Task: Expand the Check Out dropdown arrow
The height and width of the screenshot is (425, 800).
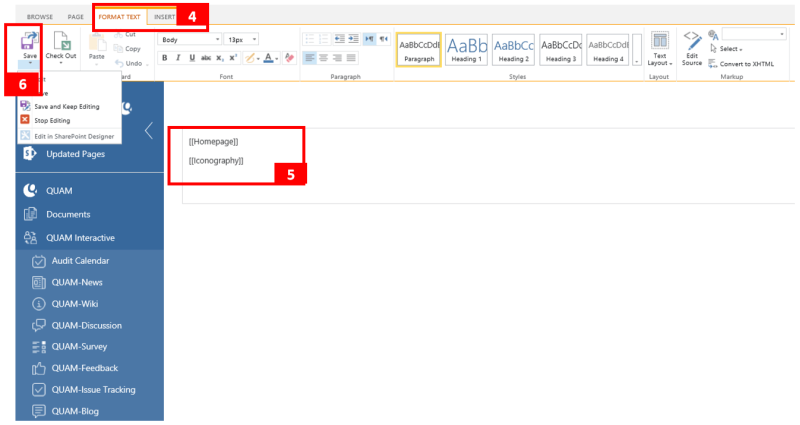Action: [x=61, y=63]
